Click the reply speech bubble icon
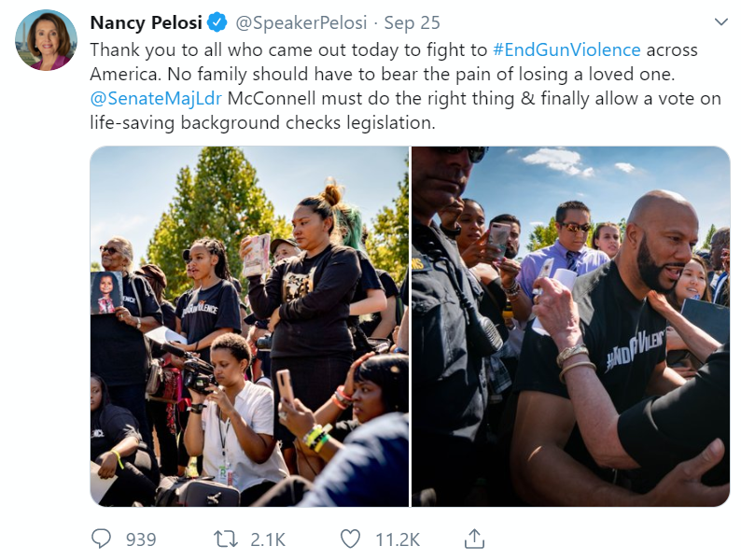 pos(101,539)
